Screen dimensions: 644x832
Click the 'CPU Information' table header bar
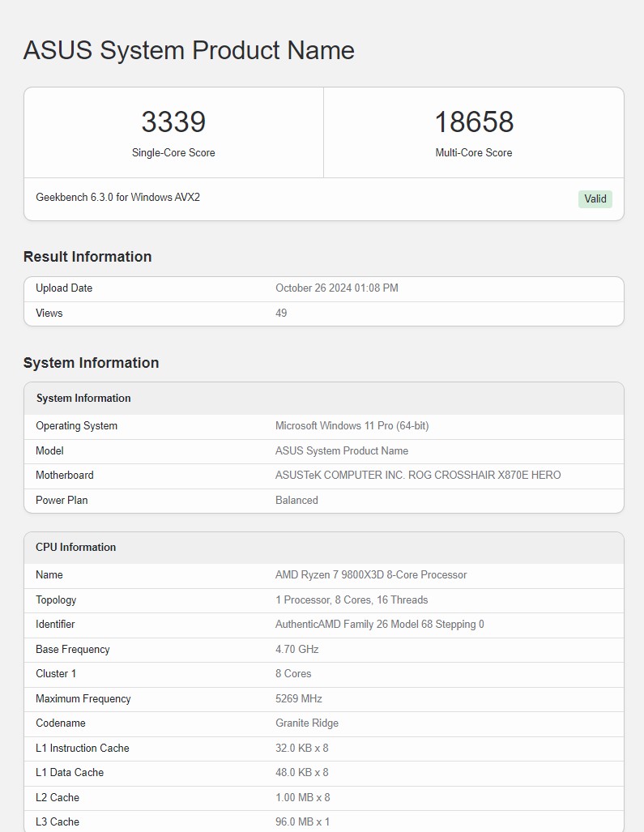pyautogui.click(x=323, y=548)
